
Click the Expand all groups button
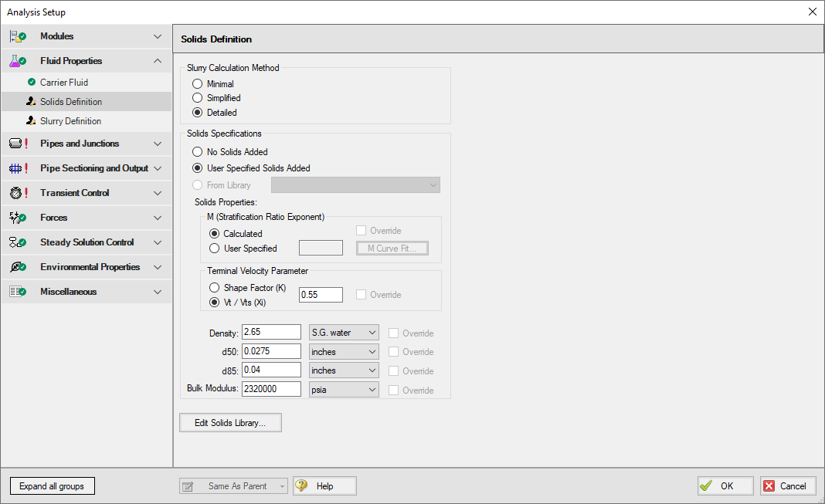[x=52, y=485]
